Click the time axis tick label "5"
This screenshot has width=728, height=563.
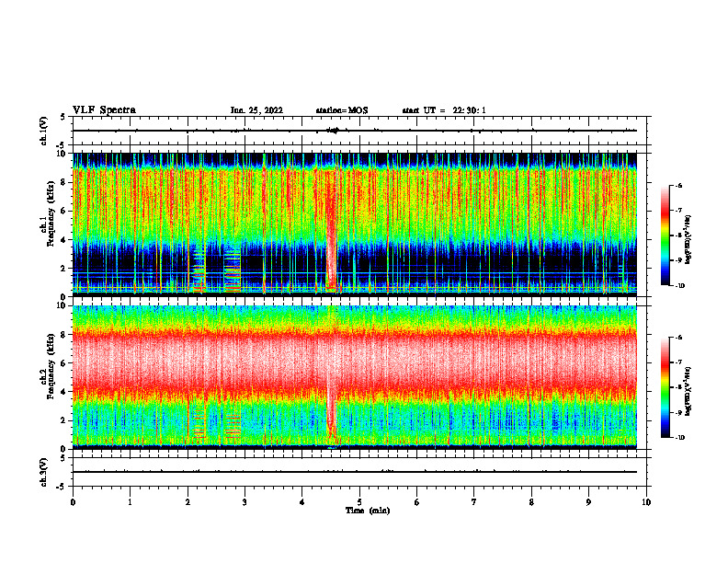(359, 502)
